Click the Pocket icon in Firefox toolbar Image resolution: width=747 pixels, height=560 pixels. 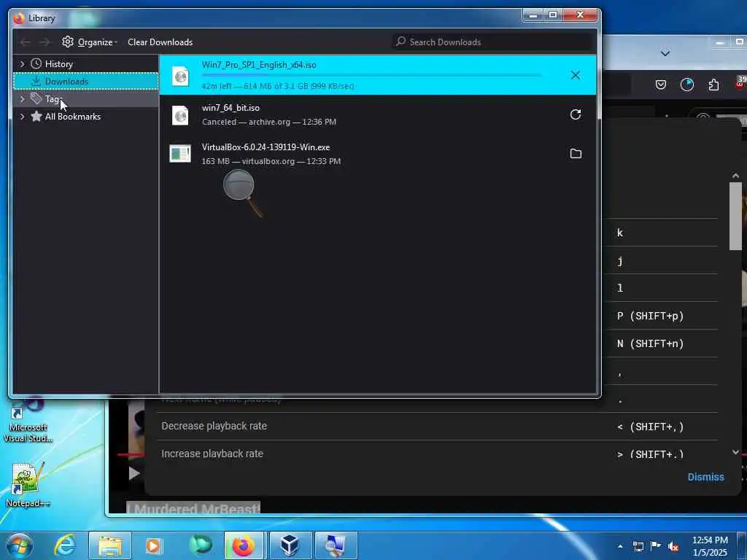660,85
